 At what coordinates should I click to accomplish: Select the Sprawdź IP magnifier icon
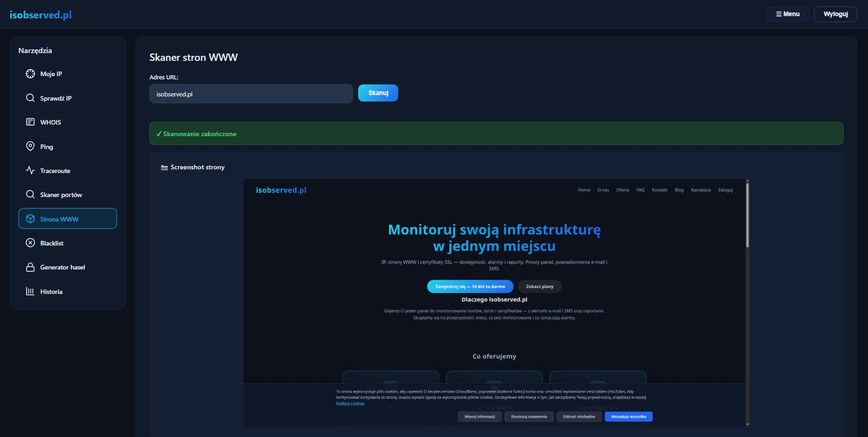(x=30, y=98)
